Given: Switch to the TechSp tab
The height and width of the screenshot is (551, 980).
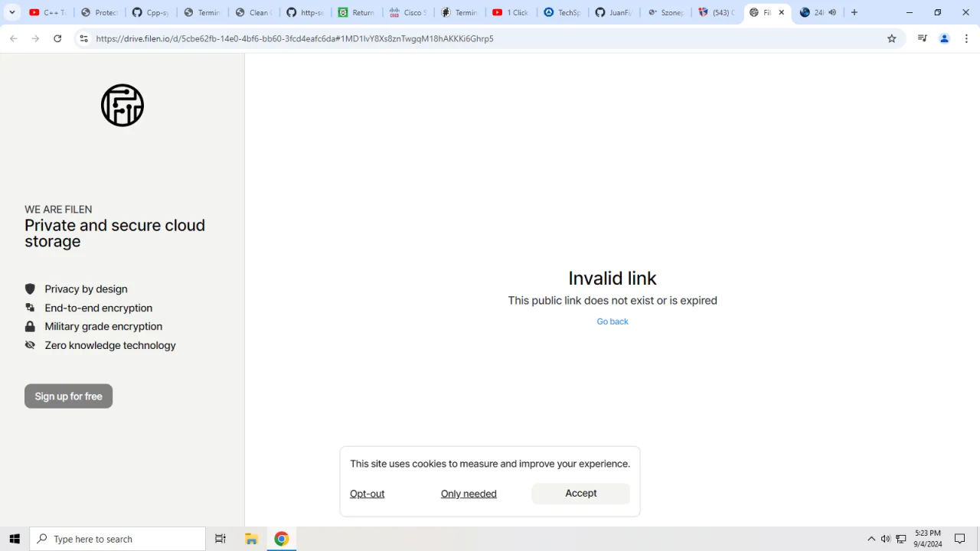Looking at the screenshot, I should click(x=563, y=12).
